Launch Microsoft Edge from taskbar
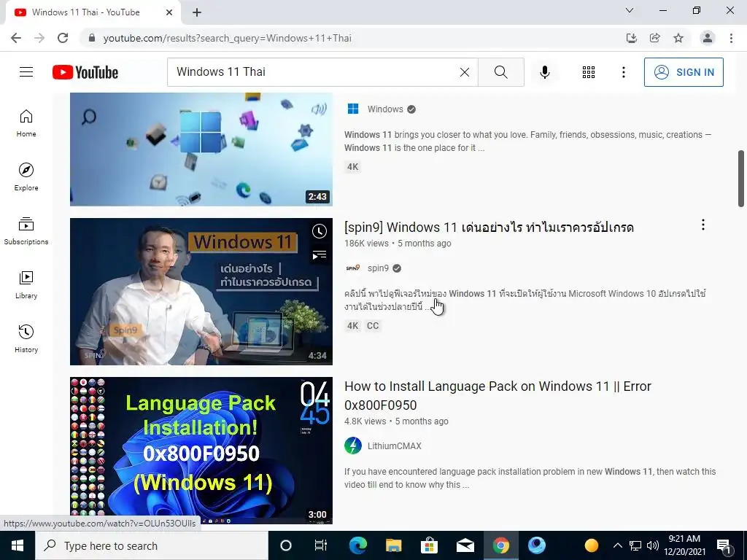Screen dimensions: 747x560 [x=357, y=545]
